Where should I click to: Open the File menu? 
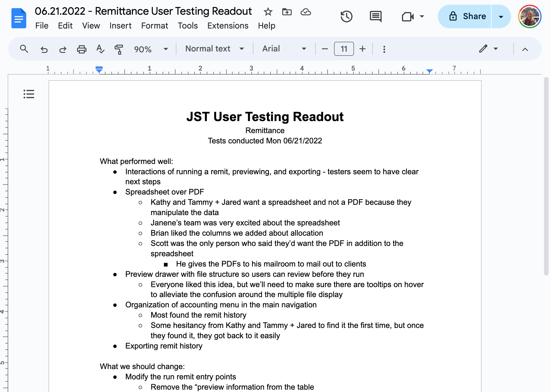(42, 26)
